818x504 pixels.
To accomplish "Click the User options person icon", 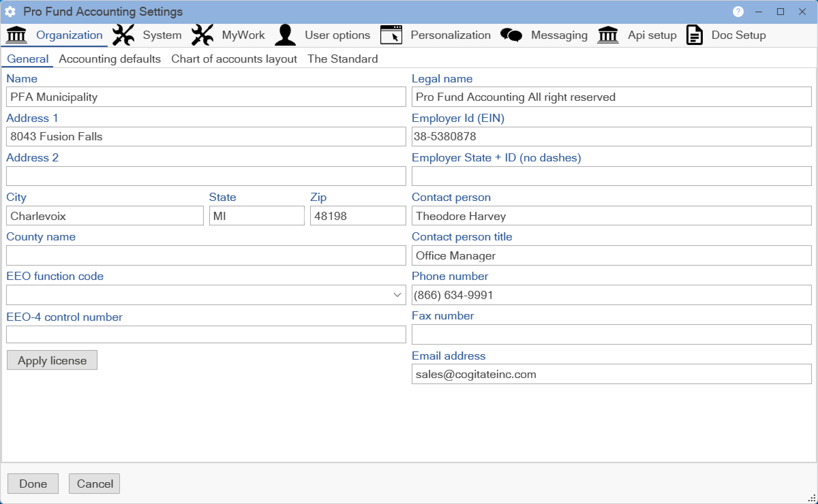I will [x=285, y=35].
